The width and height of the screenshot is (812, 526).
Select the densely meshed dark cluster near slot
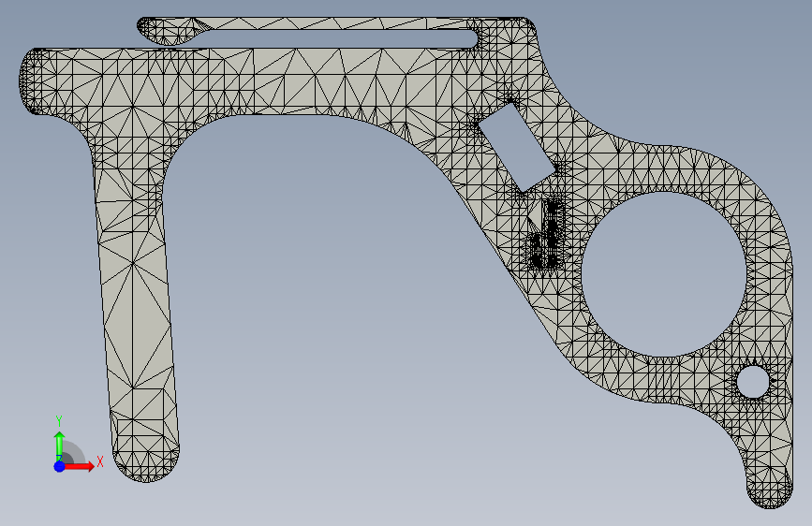[x=546, y=236]
